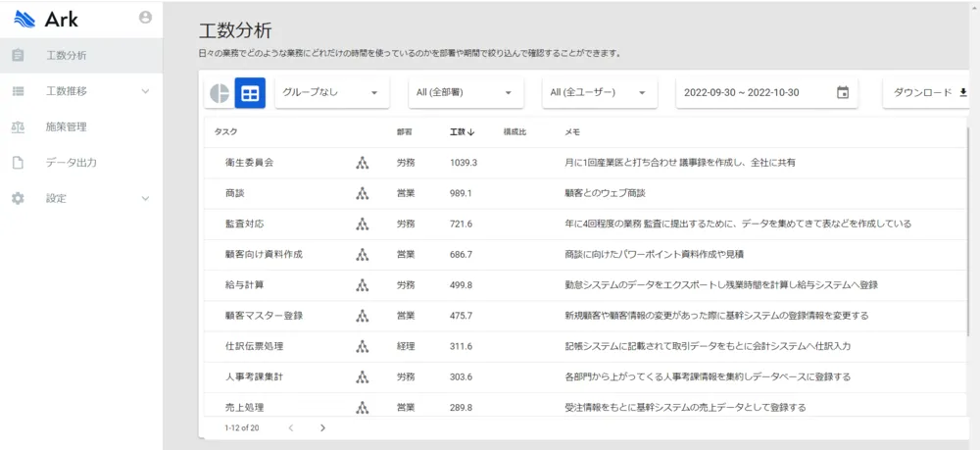This screenshot has height=450, width=980.
Task: Open the calendar date picker icon
Action: point(843,92)
